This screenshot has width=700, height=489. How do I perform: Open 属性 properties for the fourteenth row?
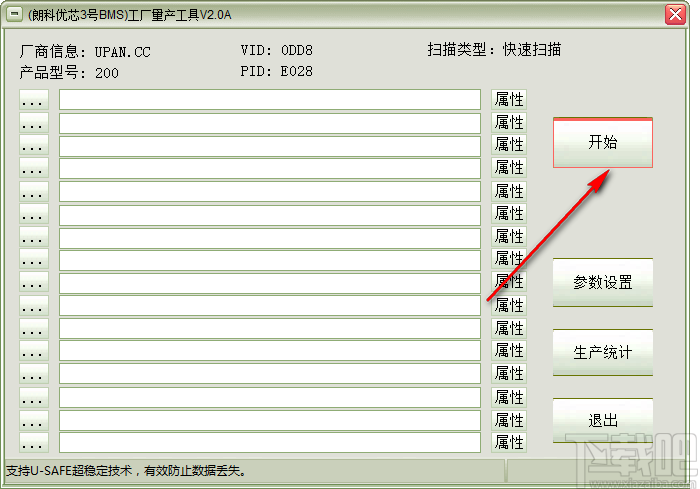pyautogui.click(x=509, y=397)
